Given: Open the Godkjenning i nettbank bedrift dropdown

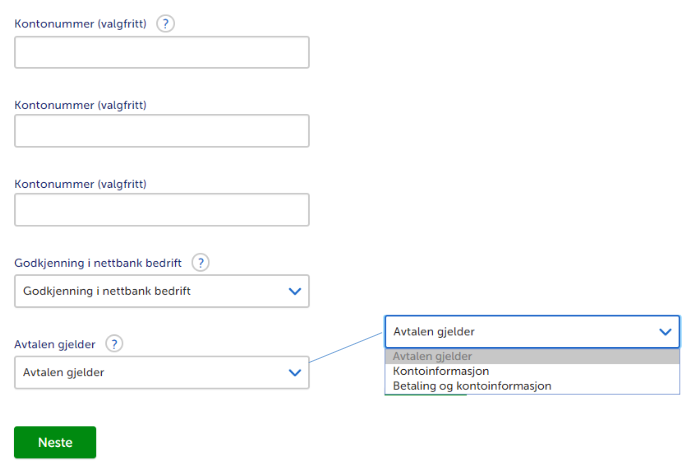Looking at the screenshot, I should point(150,291).
